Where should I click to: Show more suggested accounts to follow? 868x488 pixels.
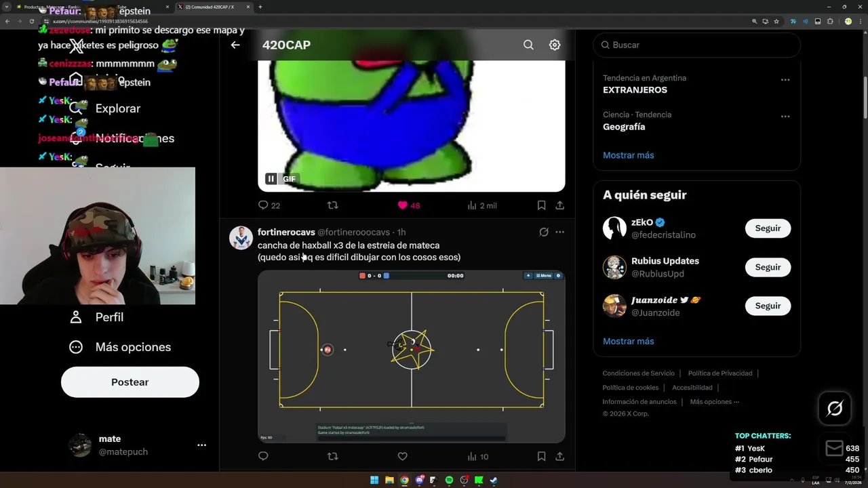coord(629,341)
